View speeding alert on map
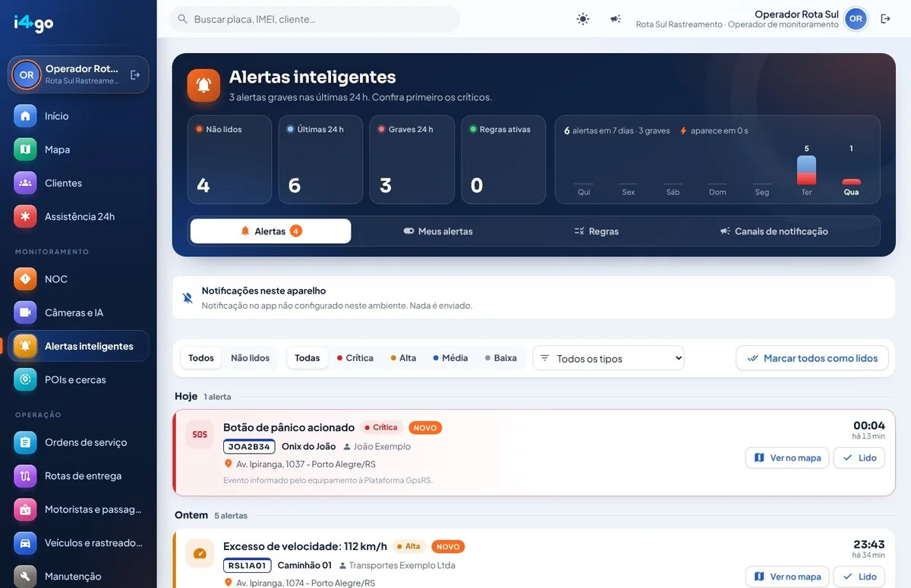The image size is (911, 588). 788,577
